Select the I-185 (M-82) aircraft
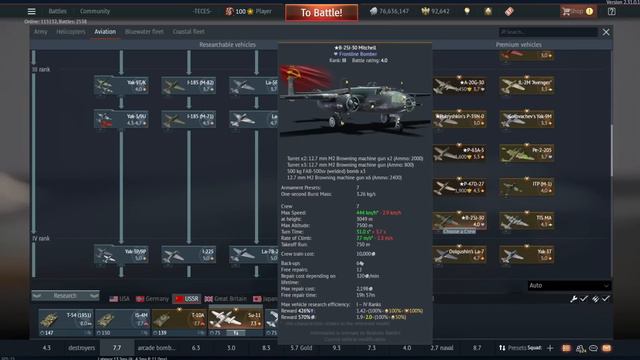 click(189, 85)
